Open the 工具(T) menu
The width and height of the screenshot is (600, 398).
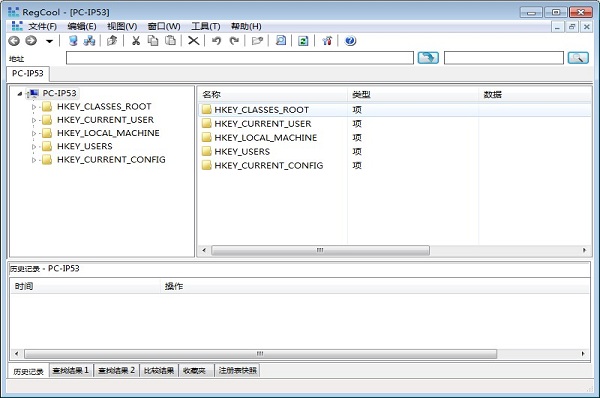click(206, 26)
